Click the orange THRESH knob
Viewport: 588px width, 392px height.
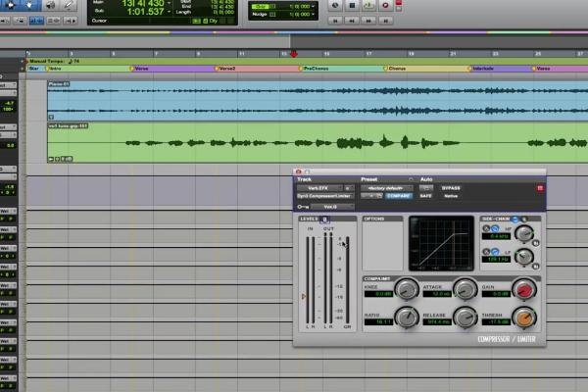point(524,318)
